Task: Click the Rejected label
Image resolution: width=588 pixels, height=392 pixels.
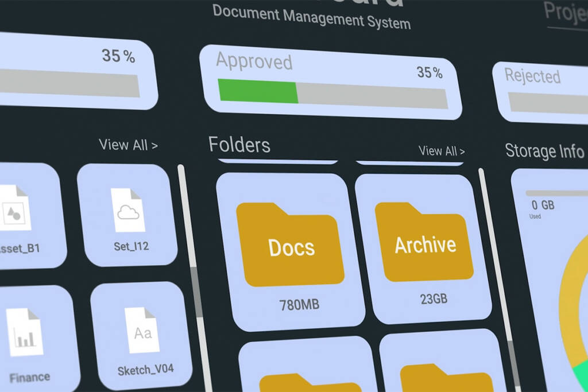Action: coord(532,75)
